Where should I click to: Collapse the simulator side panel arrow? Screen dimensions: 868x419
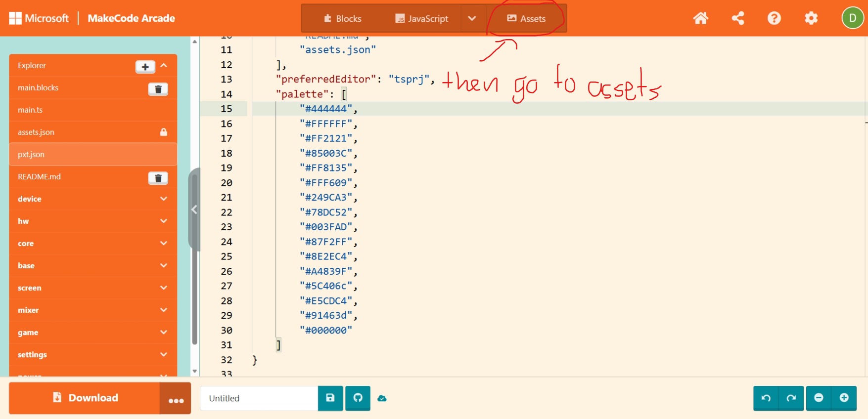coord(194,209)
